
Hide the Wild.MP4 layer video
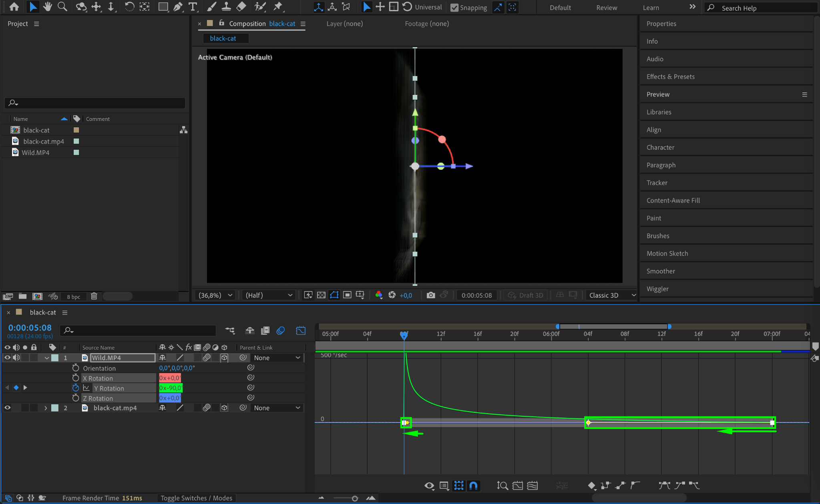pyautogui.click(x=7, y=357)
